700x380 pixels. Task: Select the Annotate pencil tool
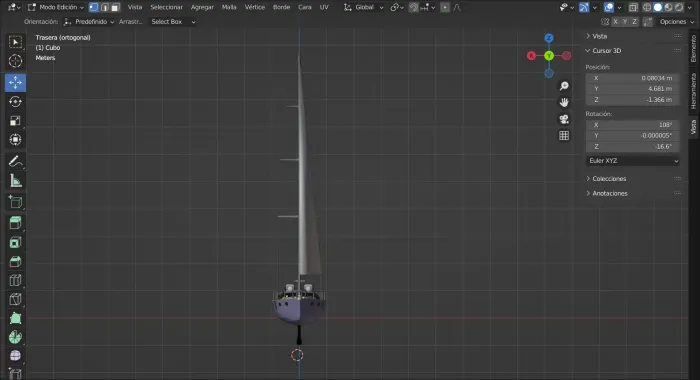15,162
